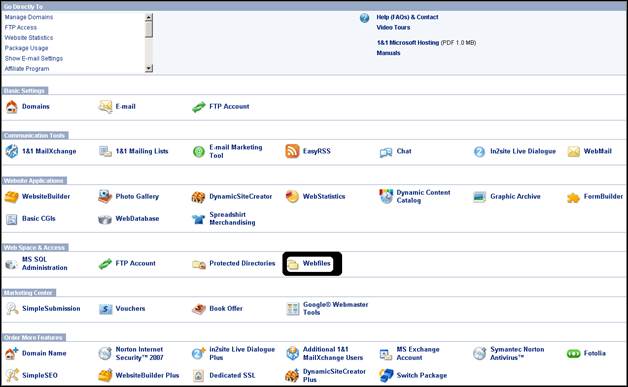Click the WebsiteBuilder icon
The height and width of the screenshot is (387, 628).
pyautogui.click(x=11, y=197)
